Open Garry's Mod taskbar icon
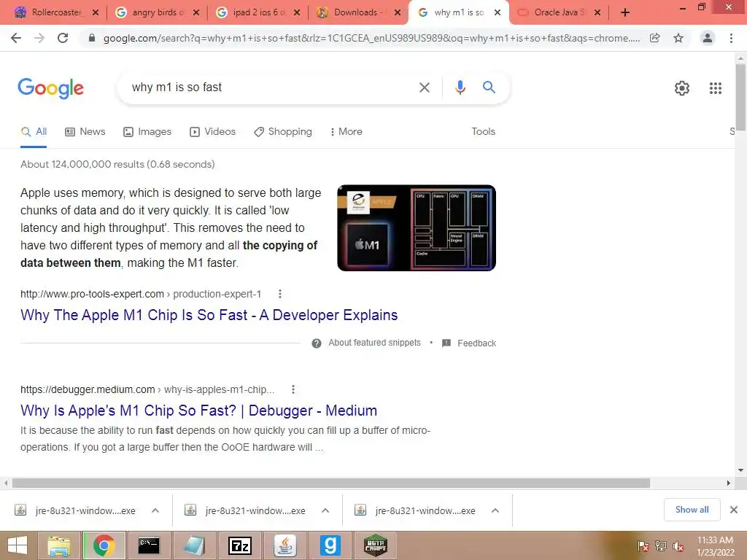Image resolution: width=747 pixels, height=560 pixels. click(330, 545)
